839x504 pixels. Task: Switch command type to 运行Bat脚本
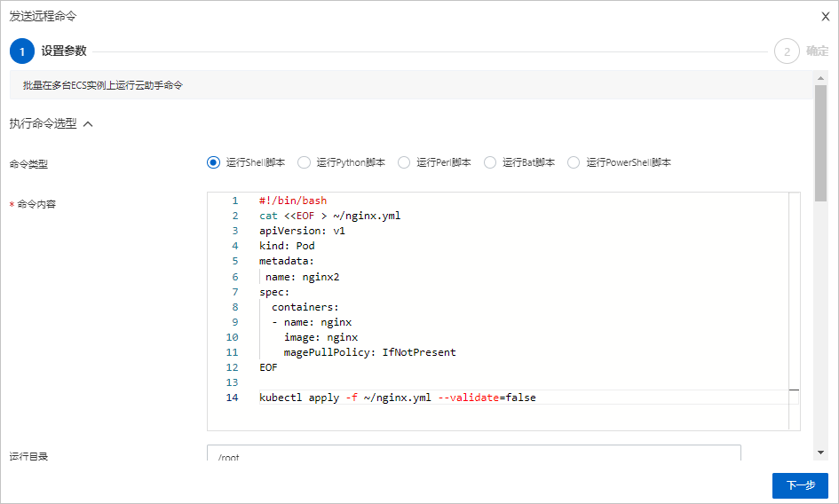click(x=490, y=162)
